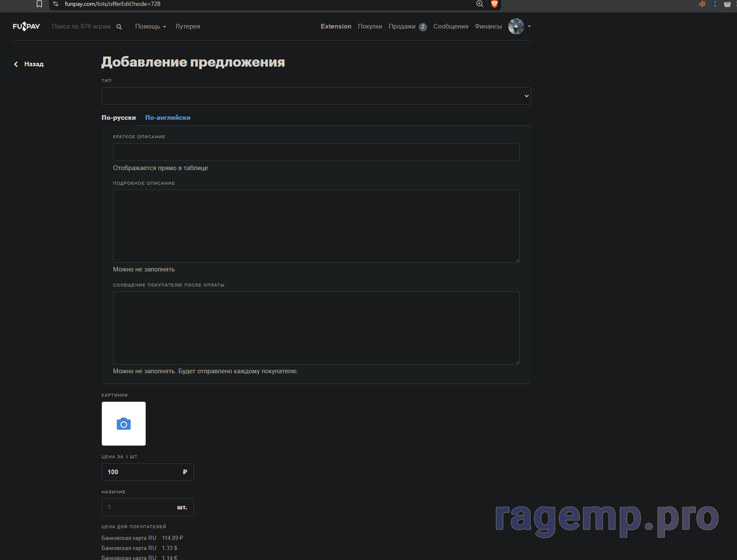This screenshot has height=560, width=737.
Task: Click the back chevron arrow icon
Action: (x=16, y=64)
